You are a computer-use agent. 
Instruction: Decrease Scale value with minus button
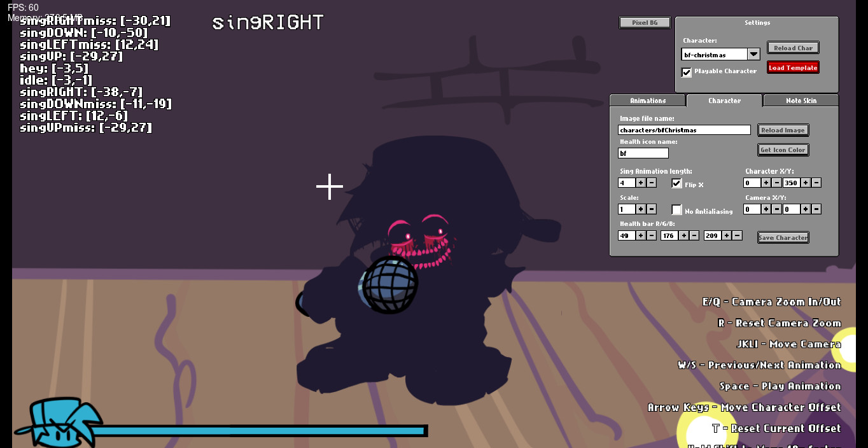point(652,209)
